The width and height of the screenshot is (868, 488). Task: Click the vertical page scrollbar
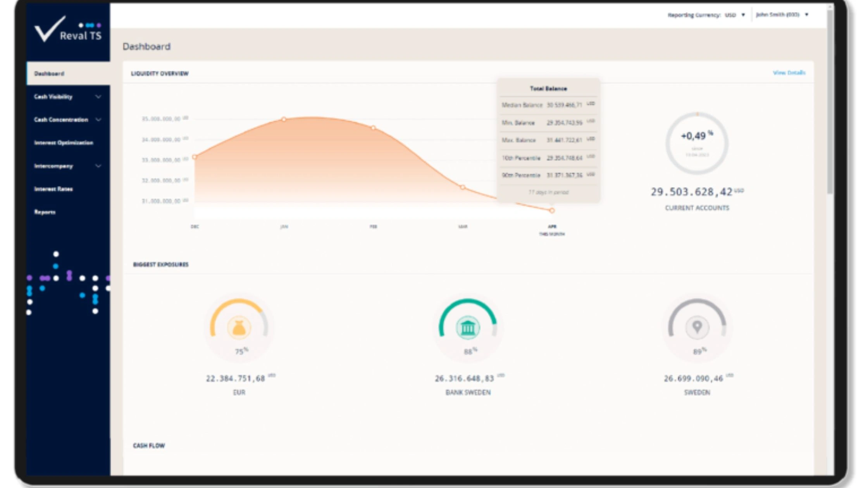coord(830,101)
